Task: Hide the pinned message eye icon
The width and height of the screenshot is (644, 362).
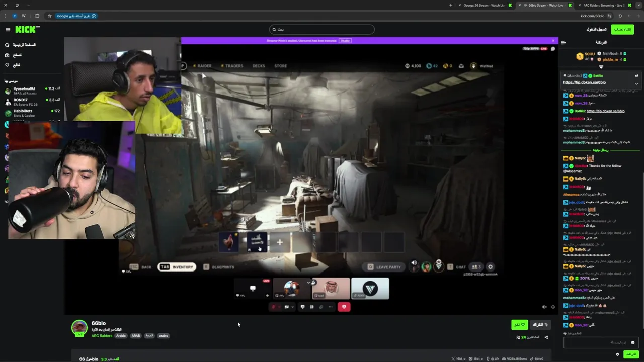Action: (x=636, y=76)
